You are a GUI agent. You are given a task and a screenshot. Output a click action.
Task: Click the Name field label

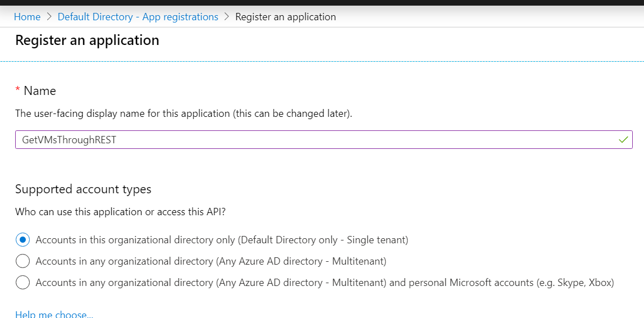pos(40,91)
